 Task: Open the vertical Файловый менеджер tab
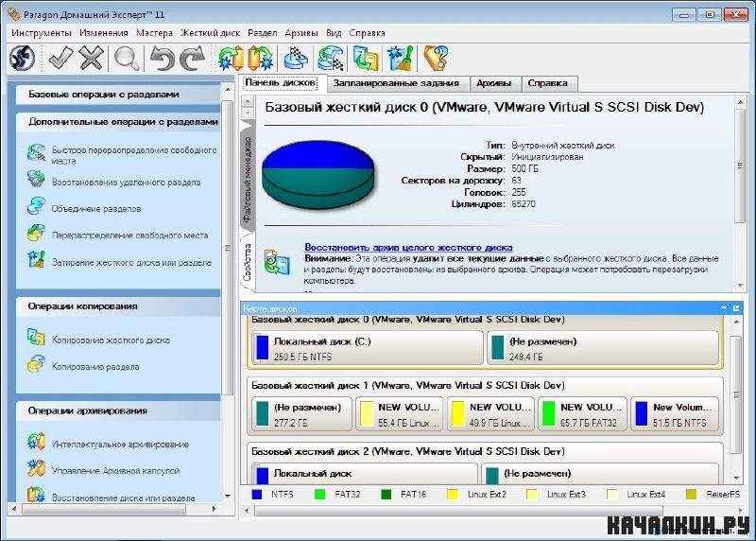tap(248, 180)
